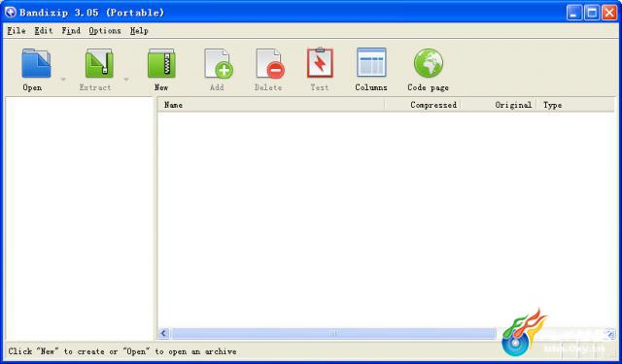
Task: Sort by Original size column header
Action: point(499,105)
